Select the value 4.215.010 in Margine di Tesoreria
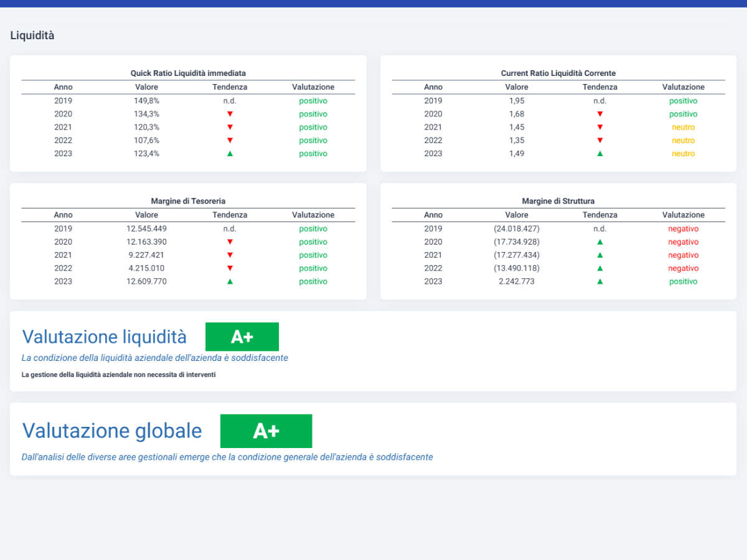The width and height of the screenshot is (747, 560). [x=146, y=268]
